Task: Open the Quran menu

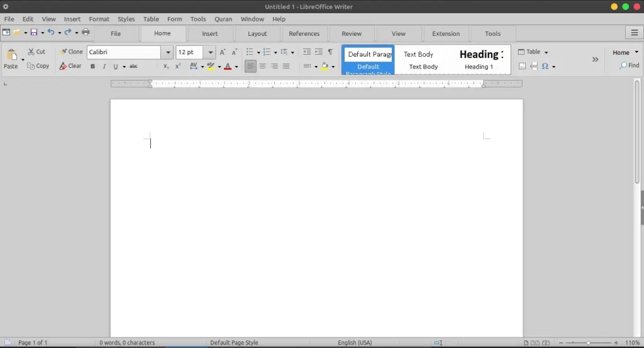Action: (x=223, y=19)
